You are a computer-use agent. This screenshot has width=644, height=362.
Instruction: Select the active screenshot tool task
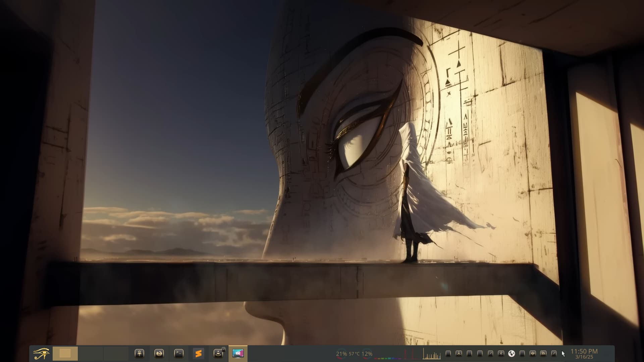tap(238, 353)
